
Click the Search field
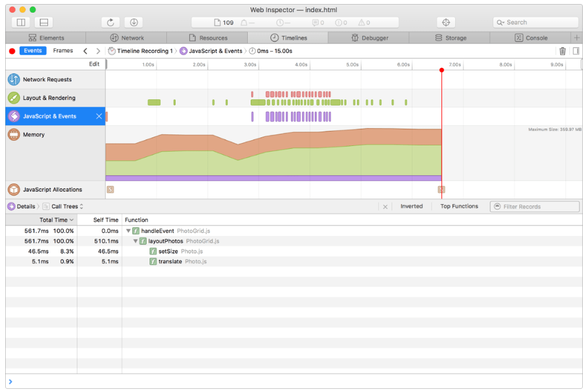click(x=535, y=22)
